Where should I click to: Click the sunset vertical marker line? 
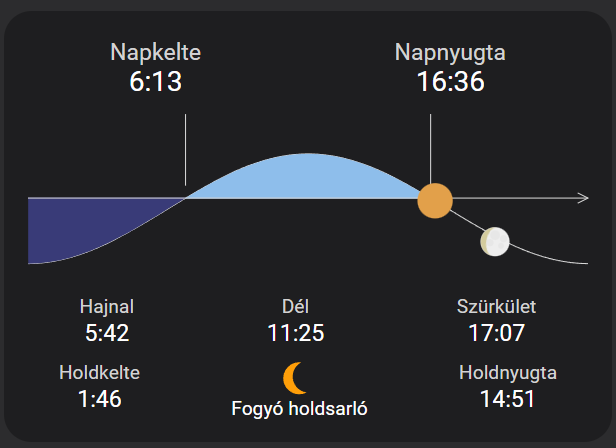pyautogui.click(x=431, y=149)
